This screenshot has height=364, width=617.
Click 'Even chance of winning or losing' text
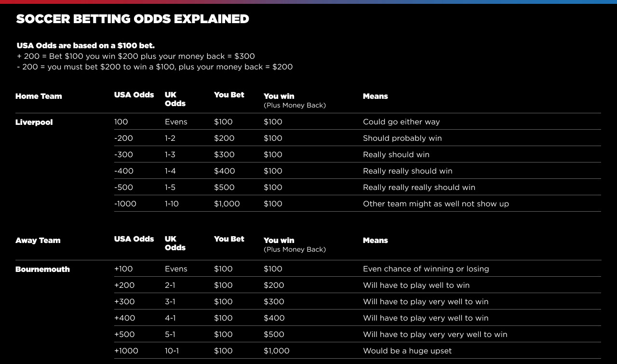426,269
